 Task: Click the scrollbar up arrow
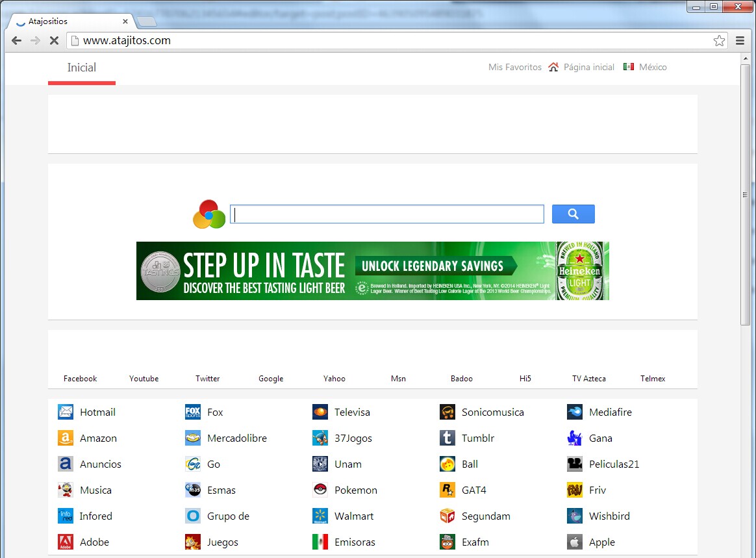click(746, 59)
